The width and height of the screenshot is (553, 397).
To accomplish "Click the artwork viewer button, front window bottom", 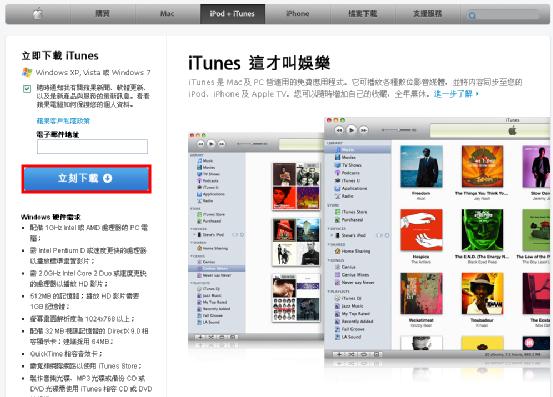I will (x=376, y=354).
